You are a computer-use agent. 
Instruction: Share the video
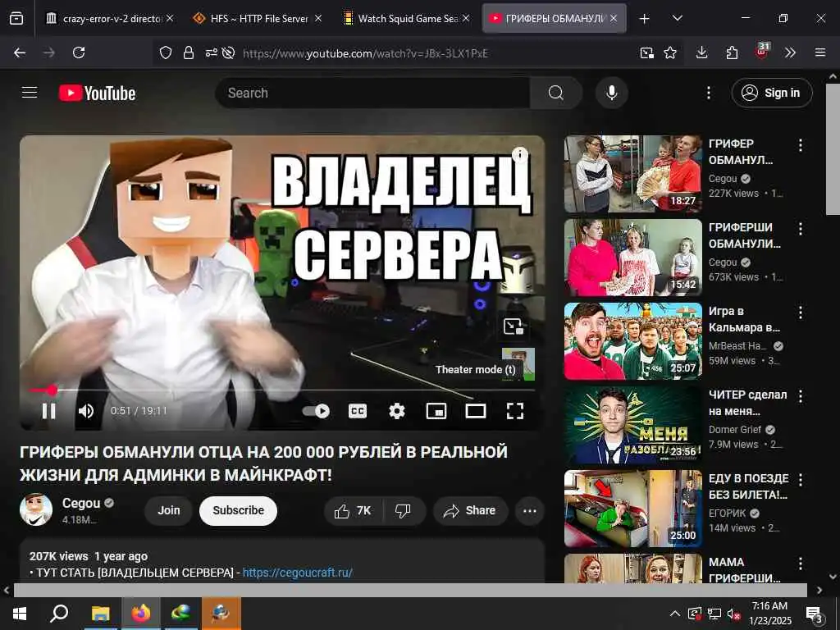(470, 510)
